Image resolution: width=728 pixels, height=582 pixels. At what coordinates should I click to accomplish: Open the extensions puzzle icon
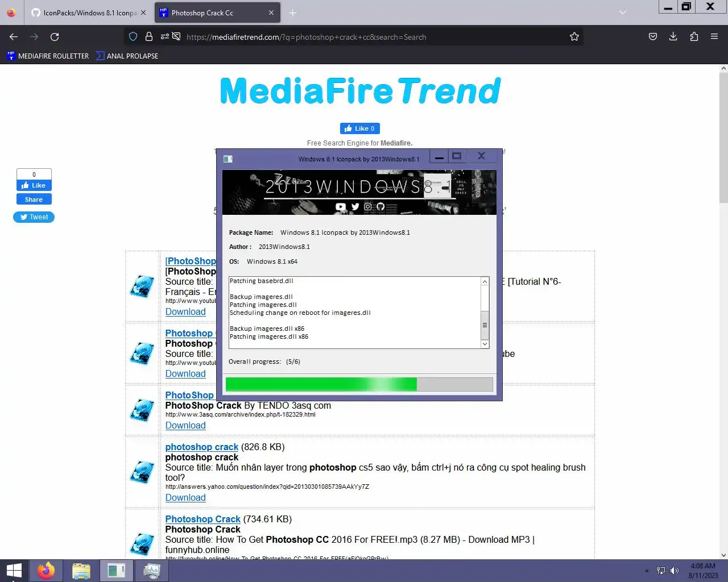tap(694, 37)
